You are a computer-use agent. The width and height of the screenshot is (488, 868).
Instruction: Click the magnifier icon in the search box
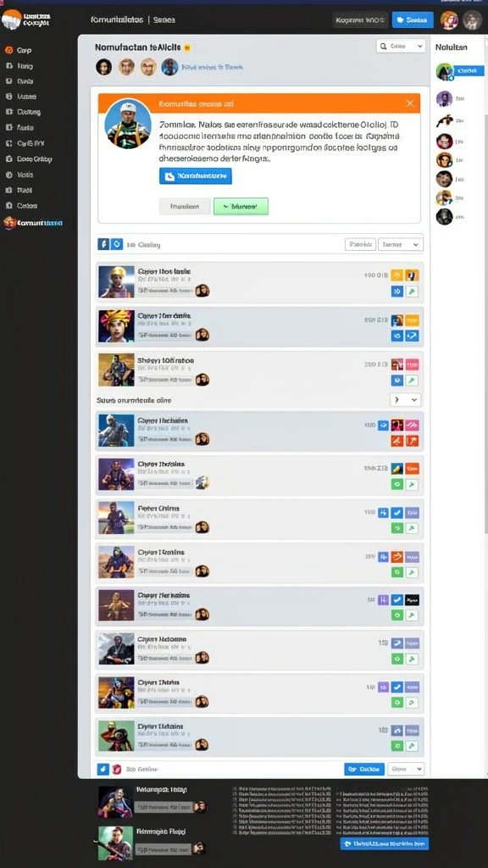[x=384, y=47]
